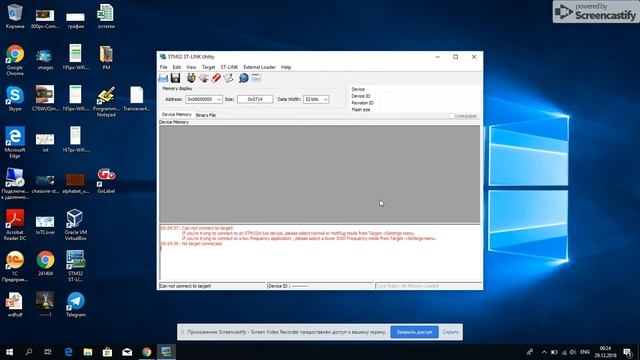Open the notification center icon
The image size is (640, 360).
click(x=627, y=352)
